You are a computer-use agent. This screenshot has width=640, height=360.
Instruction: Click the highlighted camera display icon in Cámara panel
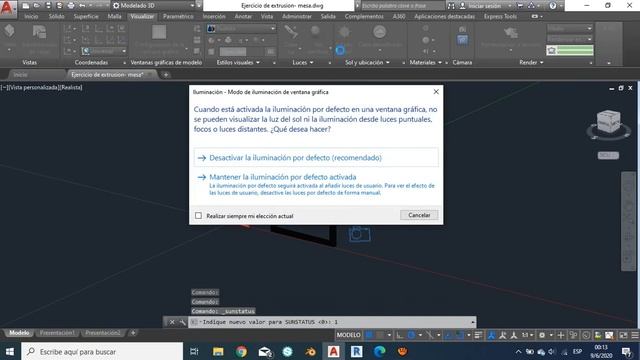[x=462, y=40]
